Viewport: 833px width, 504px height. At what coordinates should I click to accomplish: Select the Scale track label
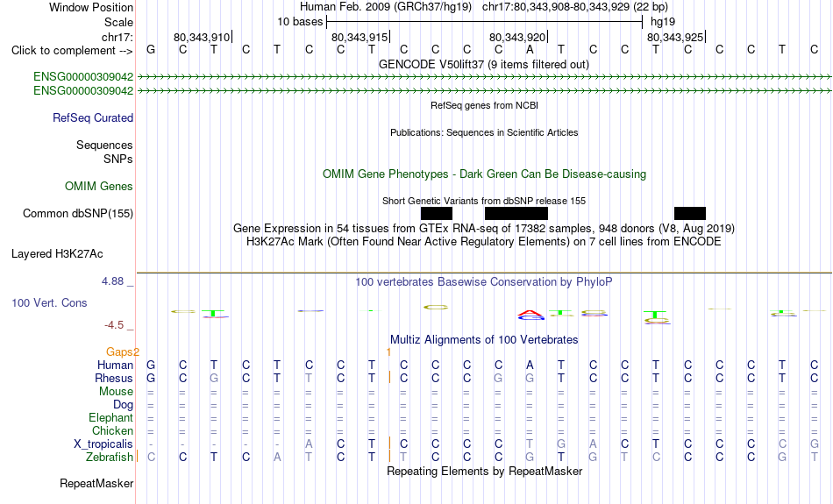(118, 22)
